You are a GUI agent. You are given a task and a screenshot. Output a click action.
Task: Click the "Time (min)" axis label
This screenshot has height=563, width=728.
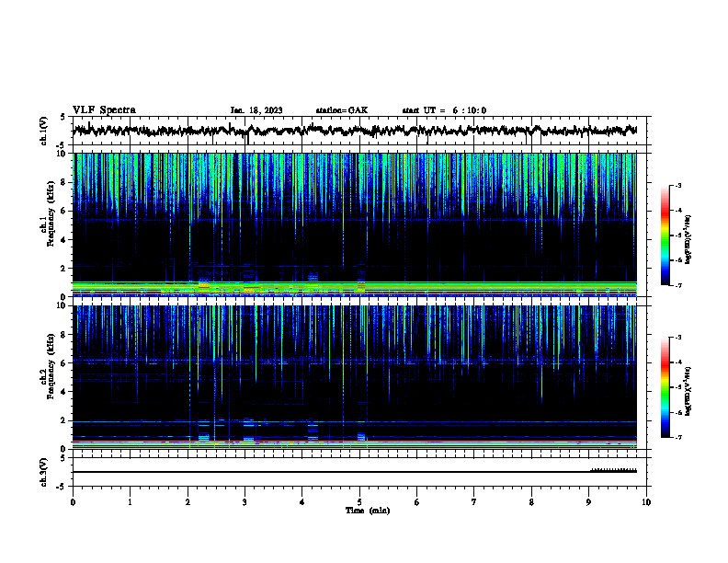368,511
